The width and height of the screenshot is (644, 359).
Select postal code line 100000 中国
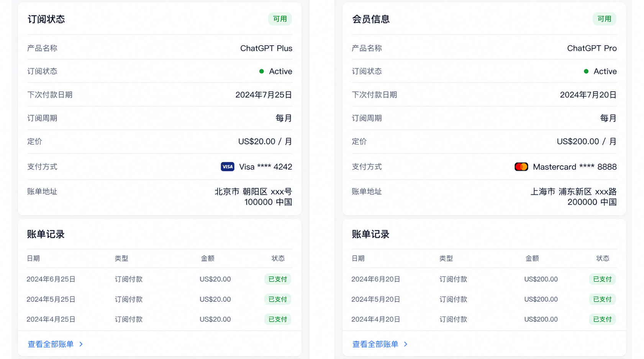(268, 202)
